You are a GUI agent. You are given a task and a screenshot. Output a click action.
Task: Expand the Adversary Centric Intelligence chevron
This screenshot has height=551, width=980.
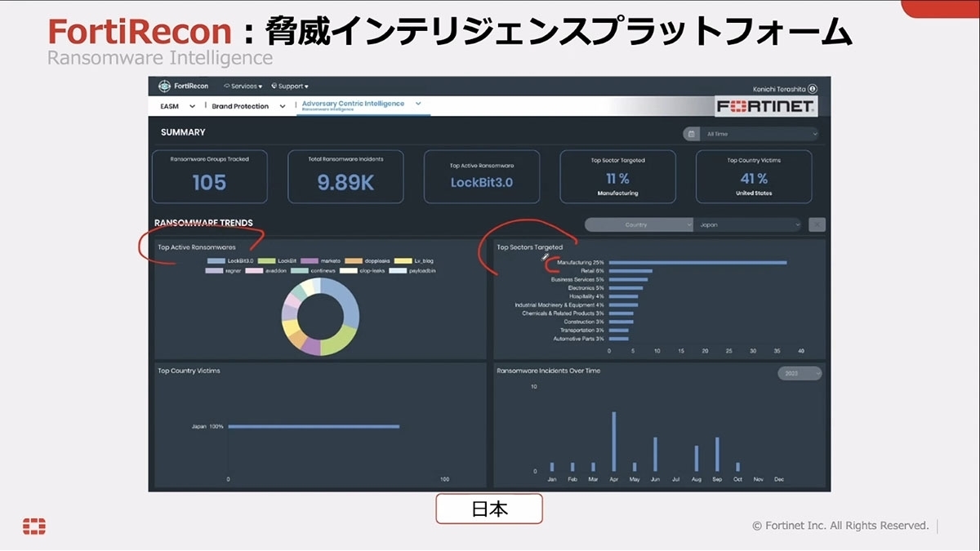418,104
